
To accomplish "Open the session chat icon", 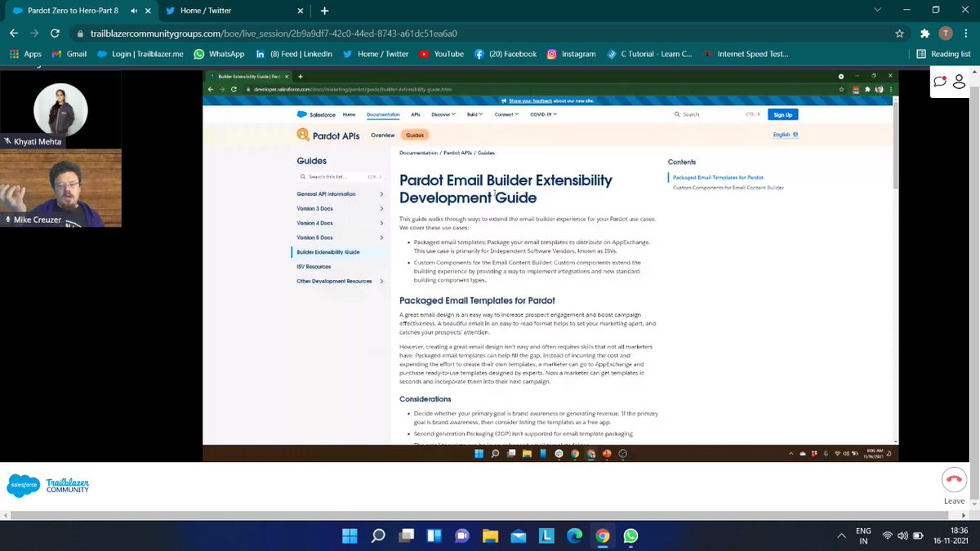I will pos(940,81).
